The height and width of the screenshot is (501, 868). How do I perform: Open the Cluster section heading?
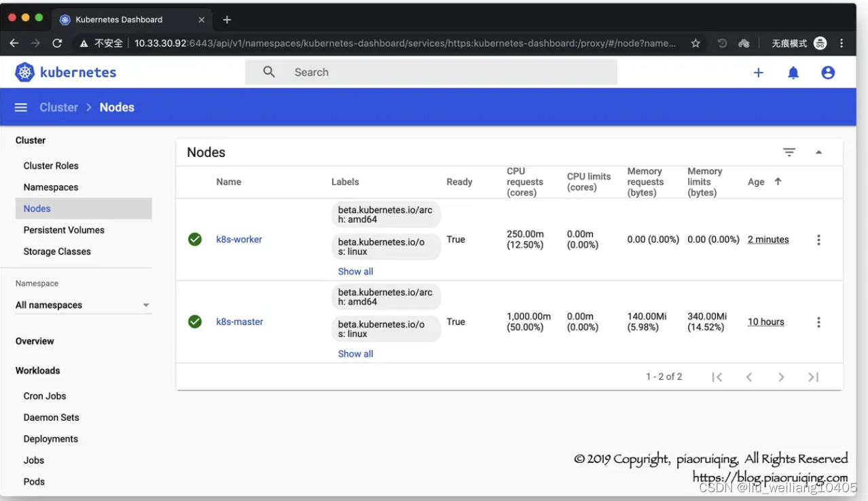pyautogui.click(x=31, y=140)
